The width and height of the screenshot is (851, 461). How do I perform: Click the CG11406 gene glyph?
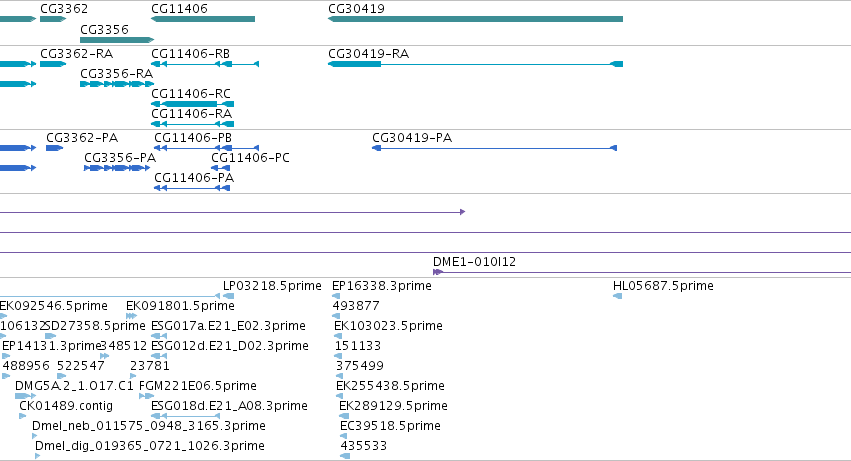[x=203, y=19]
